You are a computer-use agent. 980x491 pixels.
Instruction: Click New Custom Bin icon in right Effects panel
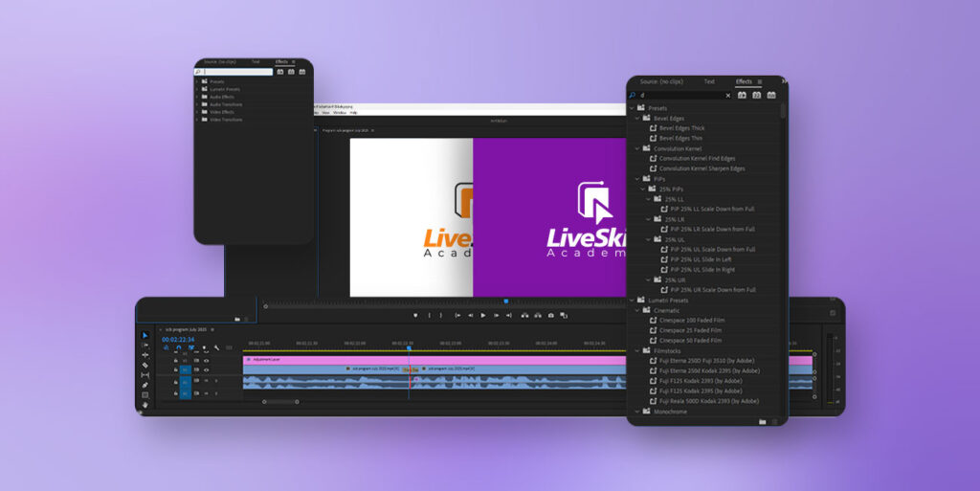(x=763, y=422)
